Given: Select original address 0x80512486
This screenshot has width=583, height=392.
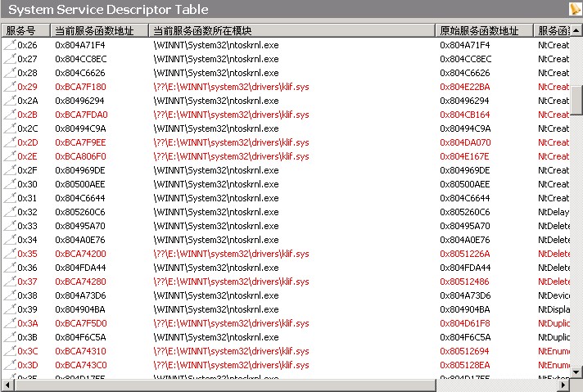Looking at the screenshot, I should tap(464, 282).
